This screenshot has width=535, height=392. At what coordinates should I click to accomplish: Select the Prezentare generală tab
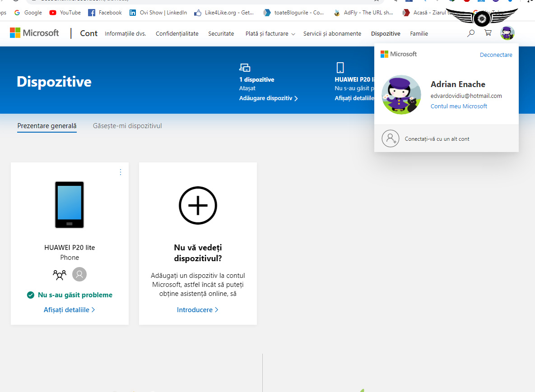[x=47, y=126]
